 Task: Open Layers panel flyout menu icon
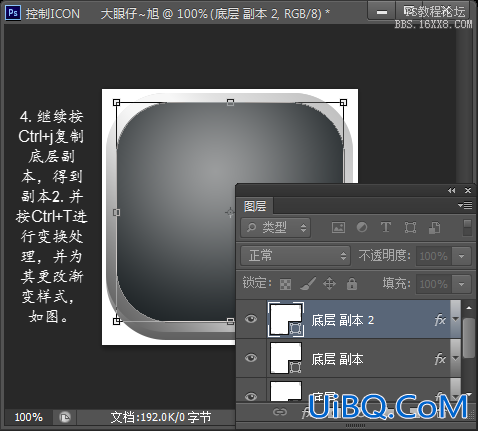tap(465, 205)
